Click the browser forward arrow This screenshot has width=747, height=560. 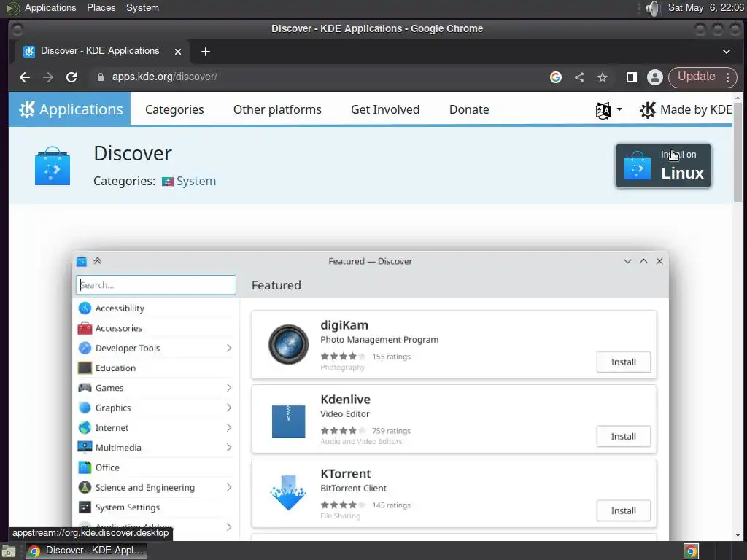point(48,77)
